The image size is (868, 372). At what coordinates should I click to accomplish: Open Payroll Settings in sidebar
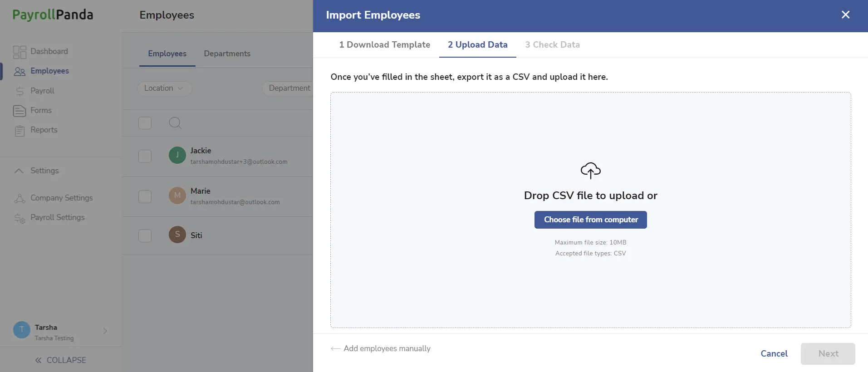[57, 217]
